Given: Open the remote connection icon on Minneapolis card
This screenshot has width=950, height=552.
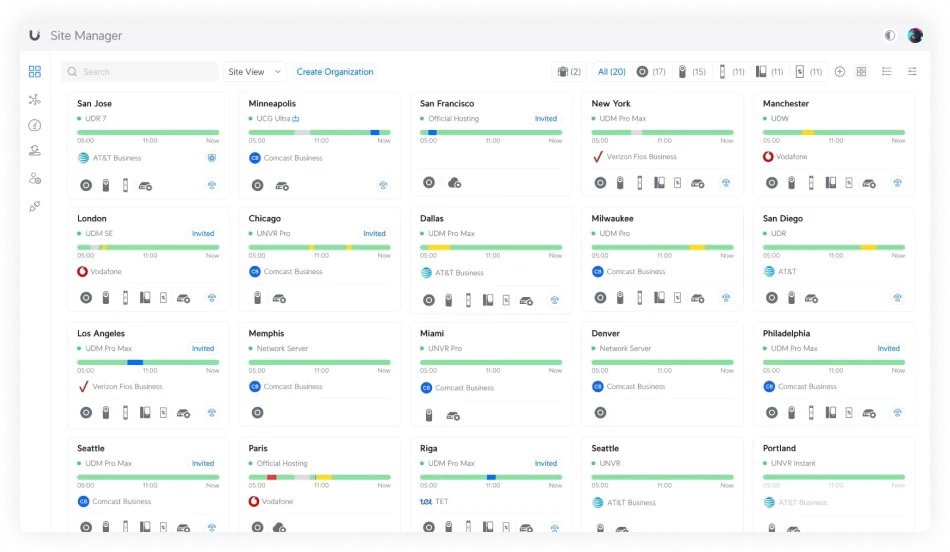Looking at the screenshot, I should pos(383,185).
